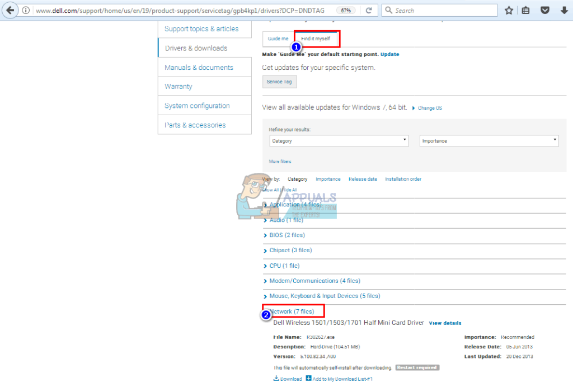The width and height of the screenshot is (573, 392).
Task: Open Manuals & documents section
Action: point(199,68)
